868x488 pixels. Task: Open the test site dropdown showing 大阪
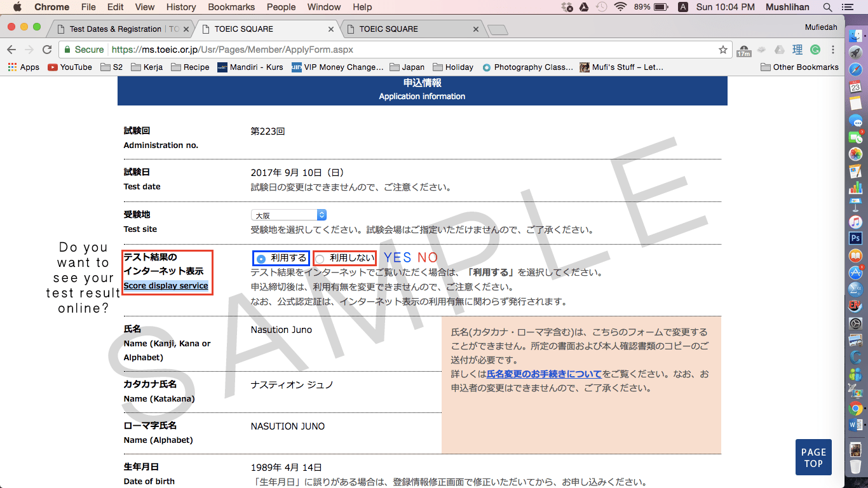click(288, 215)
